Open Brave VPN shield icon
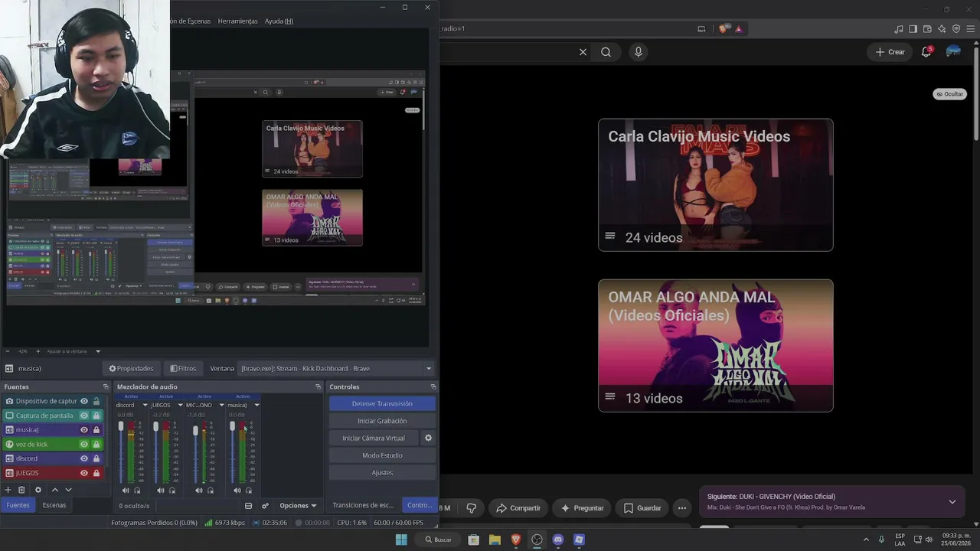 tap(956, 29)
